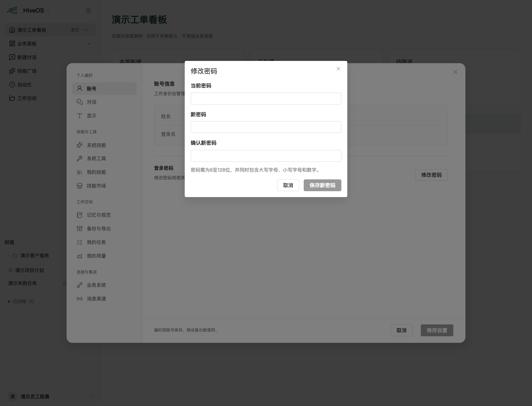This screenshot has height=406, width=532.
Task: Expand the 演示客户服务 folder
Action: coord(8,255)
